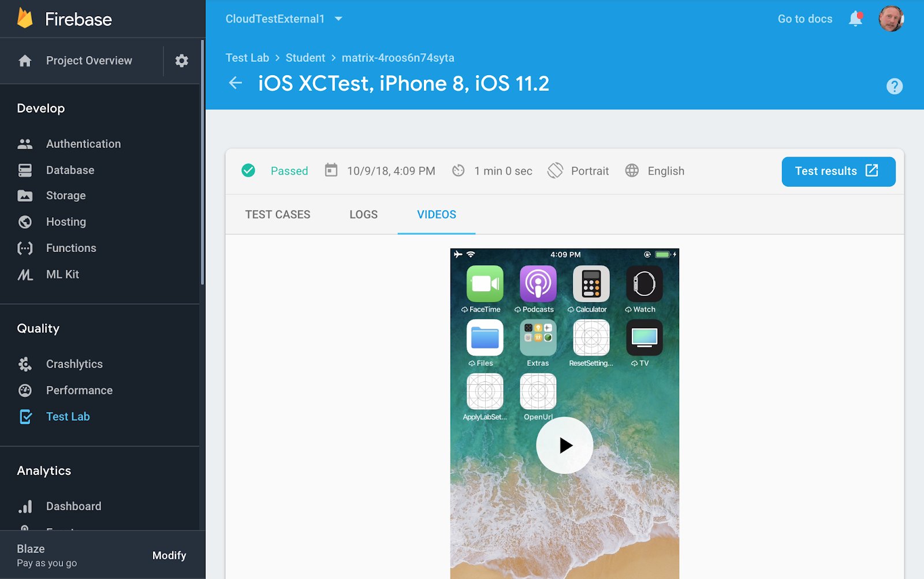
Task: Open Storage section
Action: click(66, 196)
